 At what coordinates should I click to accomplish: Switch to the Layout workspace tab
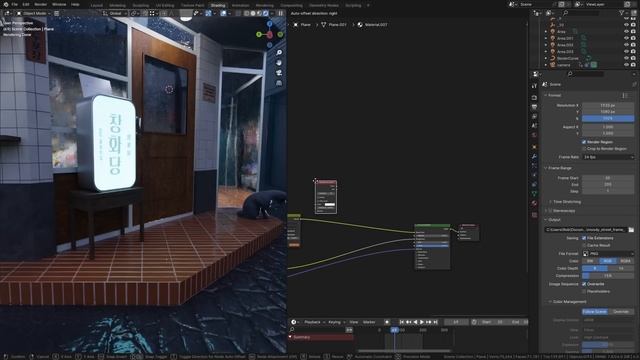pyautogui.click(x=97, y=6)
